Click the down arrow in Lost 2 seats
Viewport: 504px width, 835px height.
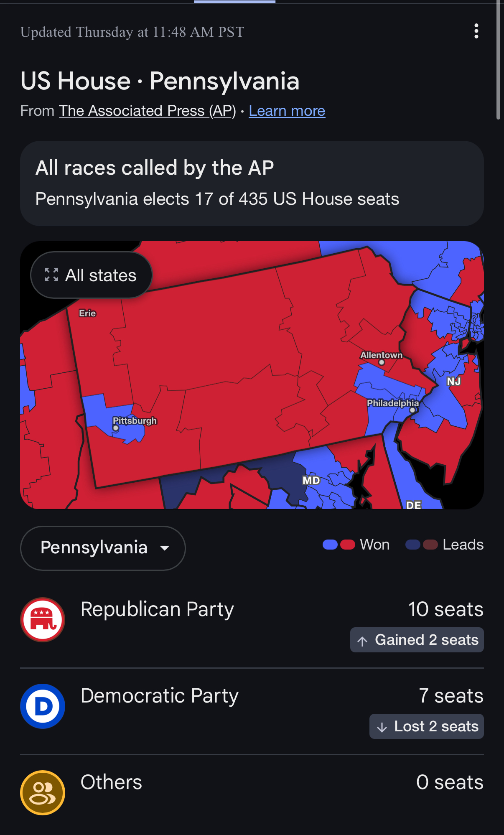[382, 727]
